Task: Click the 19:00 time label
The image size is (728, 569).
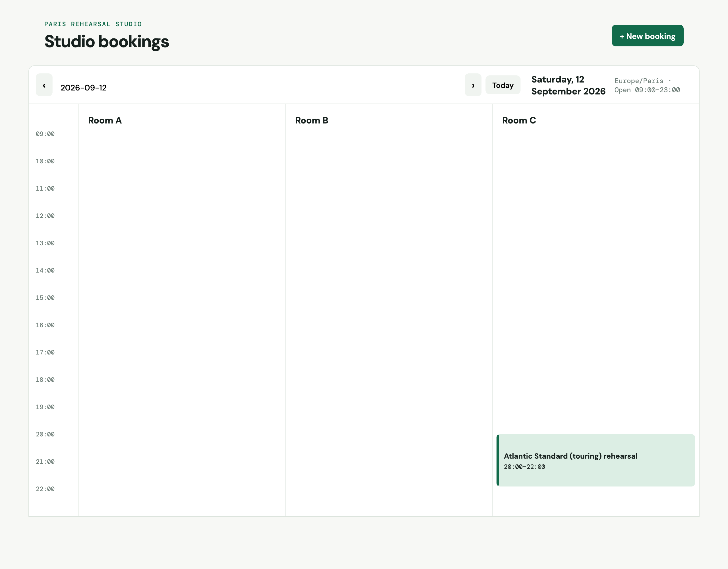Action: point(45,407)
